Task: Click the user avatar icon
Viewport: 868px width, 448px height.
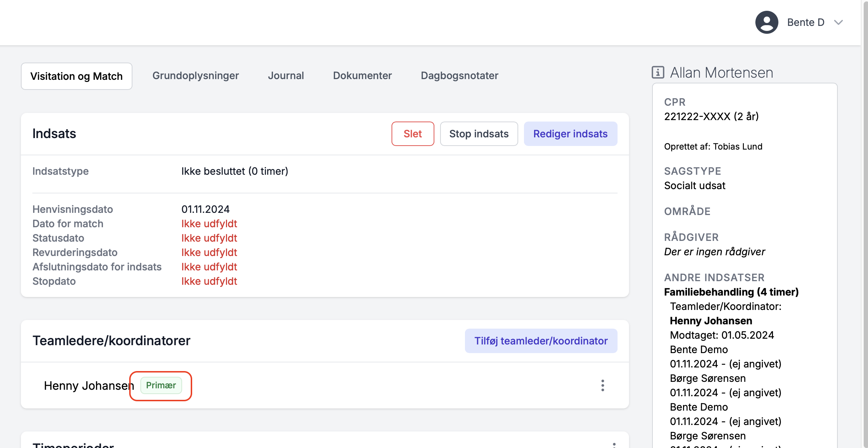Action: coord(767,22)
